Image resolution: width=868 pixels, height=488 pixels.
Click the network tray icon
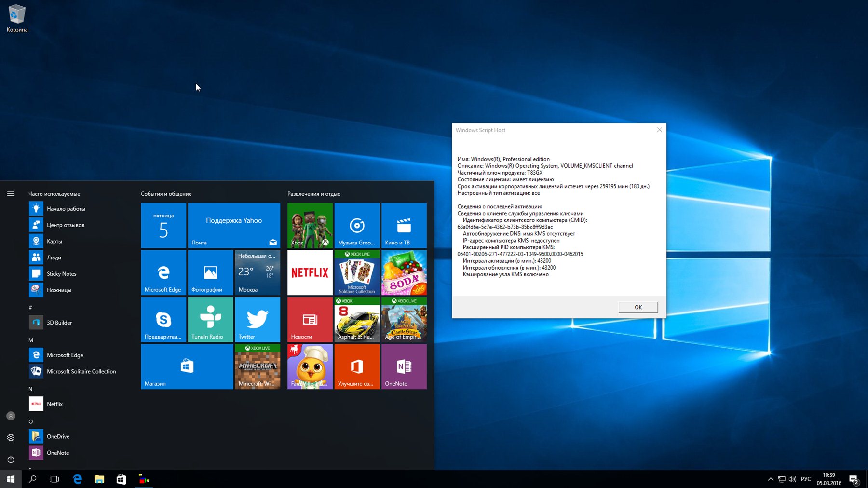tap(781, 479)
